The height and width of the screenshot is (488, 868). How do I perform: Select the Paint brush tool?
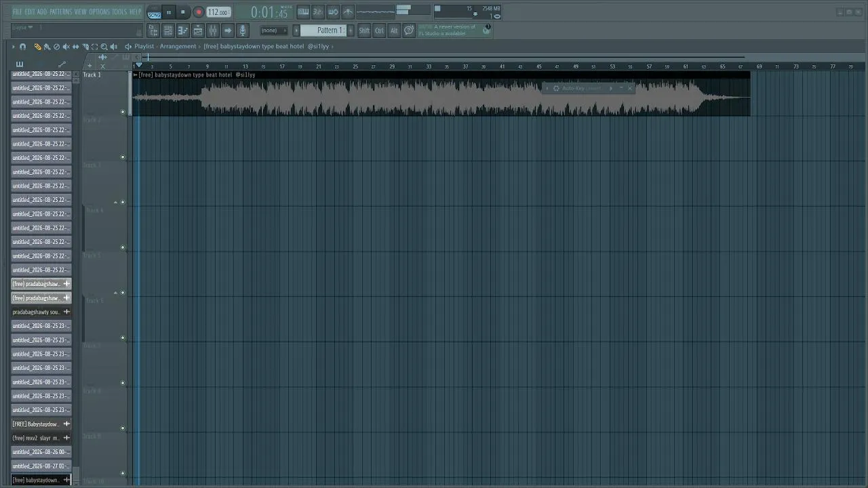point(47,47)
